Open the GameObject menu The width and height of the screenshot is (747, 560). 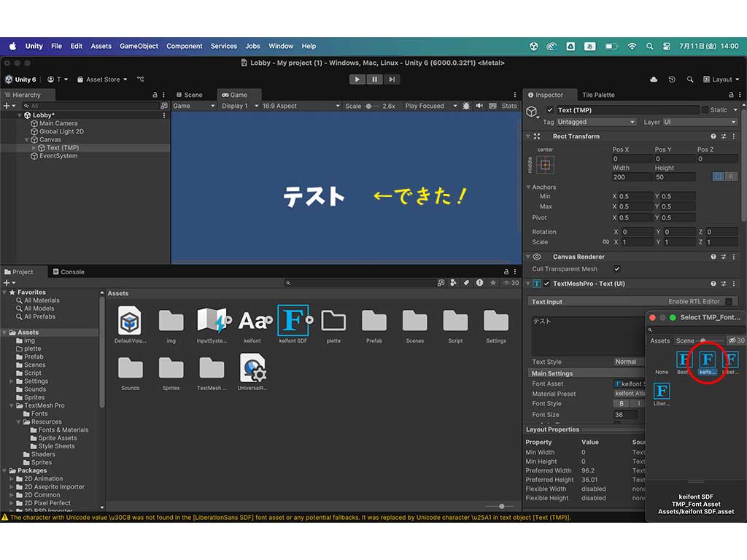[139, 46]
